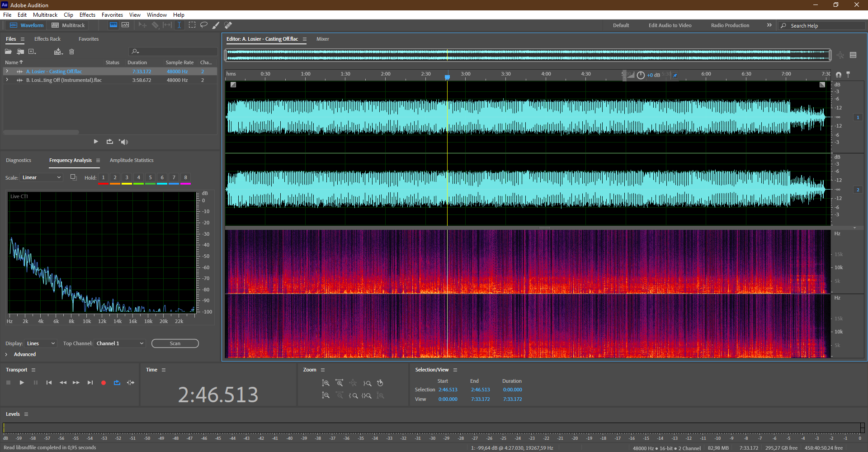Delete selected file with trash icon
868x452 pixels.
(71, 52)
